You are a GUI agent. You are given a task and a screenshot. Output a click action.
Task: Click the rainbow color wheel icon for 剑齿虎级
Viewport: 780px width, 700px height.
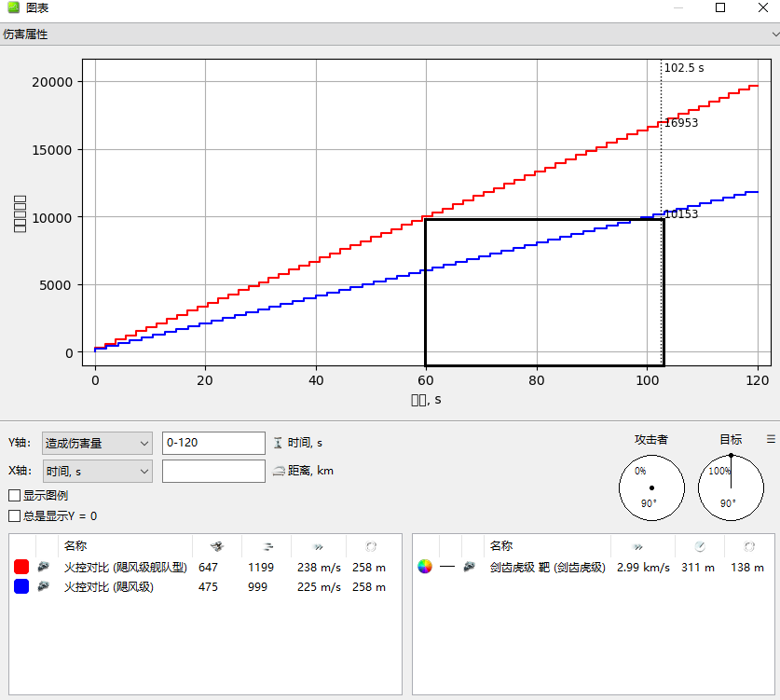click(x=425, y=567)
